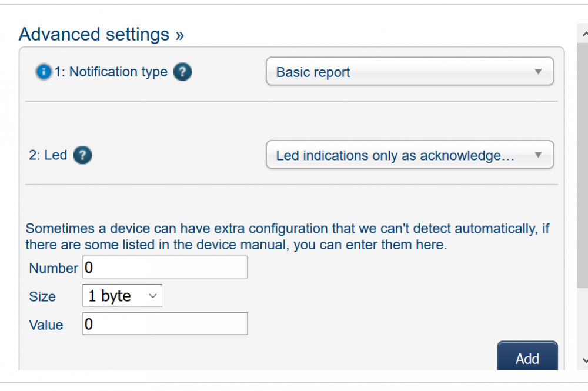
Task: Click the scrollbar down arrow
Action: click(x=583, y=360)
